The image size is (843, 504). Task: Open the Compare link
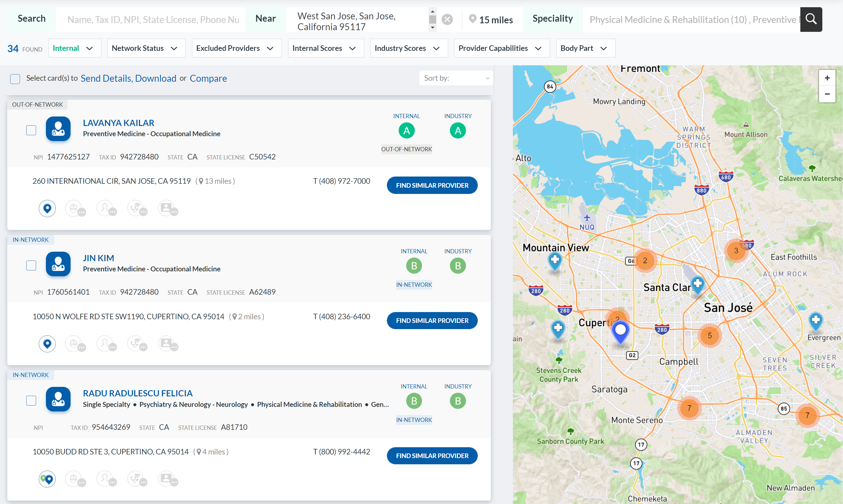point(208,78)
